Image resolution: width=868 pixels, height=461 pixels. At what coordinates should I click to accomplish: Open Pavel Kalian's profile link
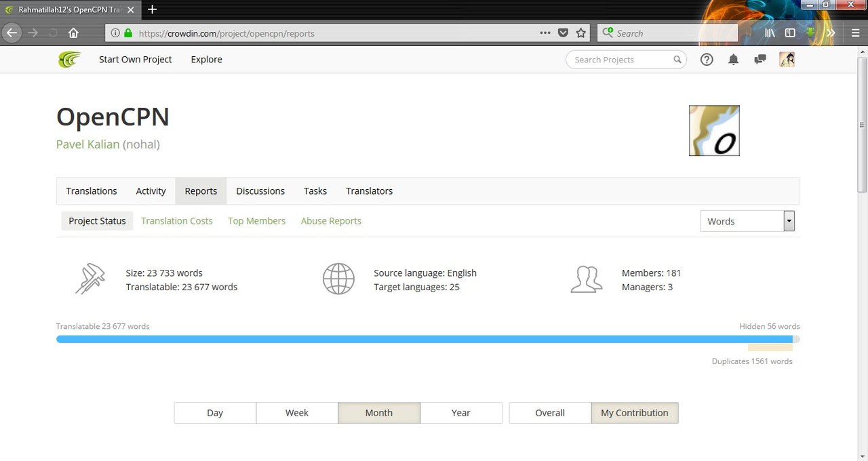pos(88,144)
